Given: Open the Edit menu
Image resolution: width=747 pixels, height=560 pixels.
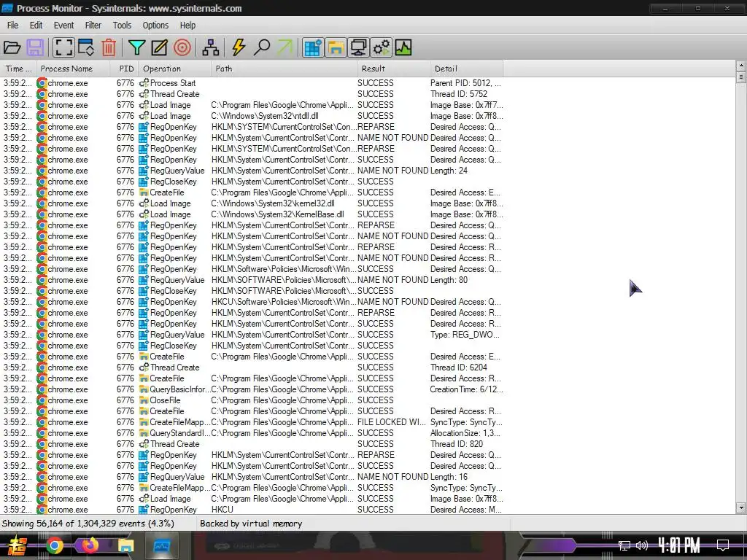Looking at the screenshot, I should 36,26.
